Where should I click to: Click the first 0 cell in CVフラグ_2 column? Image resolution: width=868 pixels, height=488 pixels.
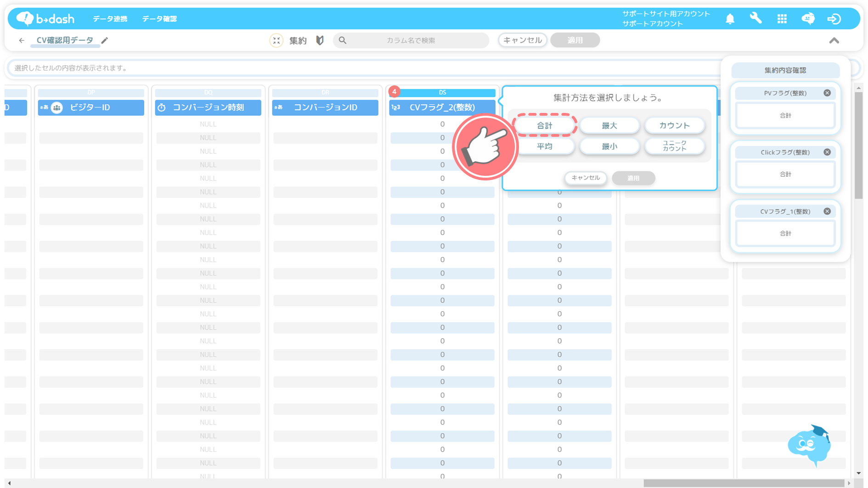(x=442, y=124)
